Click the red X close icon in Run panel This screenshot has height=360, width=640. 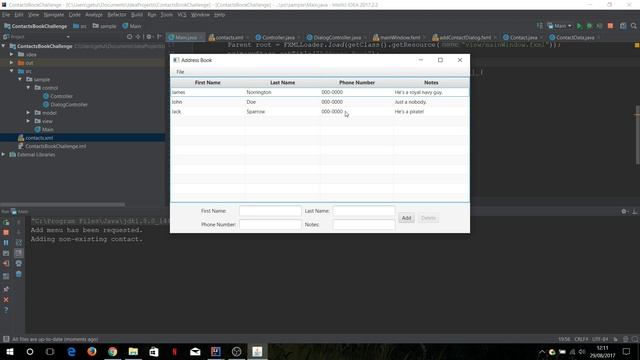tap(6, 300)
